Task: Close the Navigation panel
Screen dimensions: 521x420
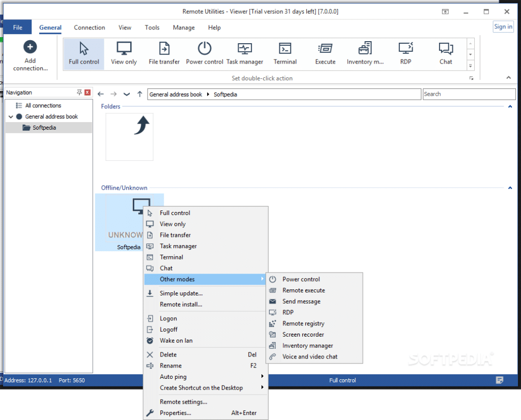Action: click(88, 93)
